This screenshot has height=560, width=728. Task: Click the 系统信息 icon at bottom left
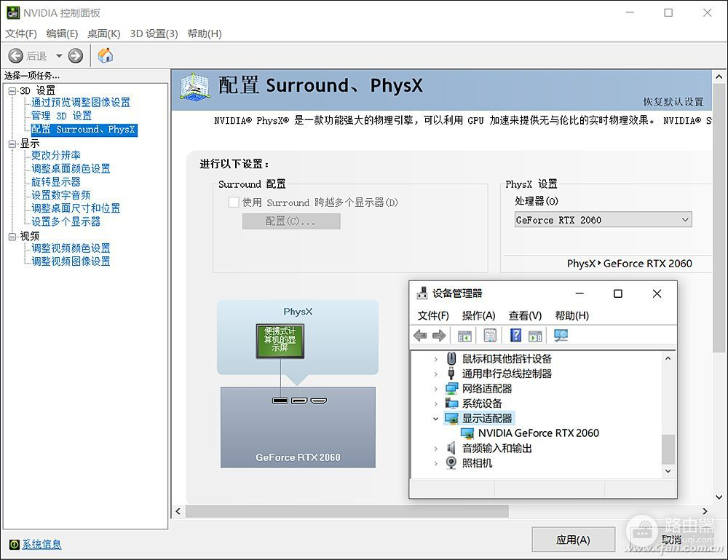(14, 544)
